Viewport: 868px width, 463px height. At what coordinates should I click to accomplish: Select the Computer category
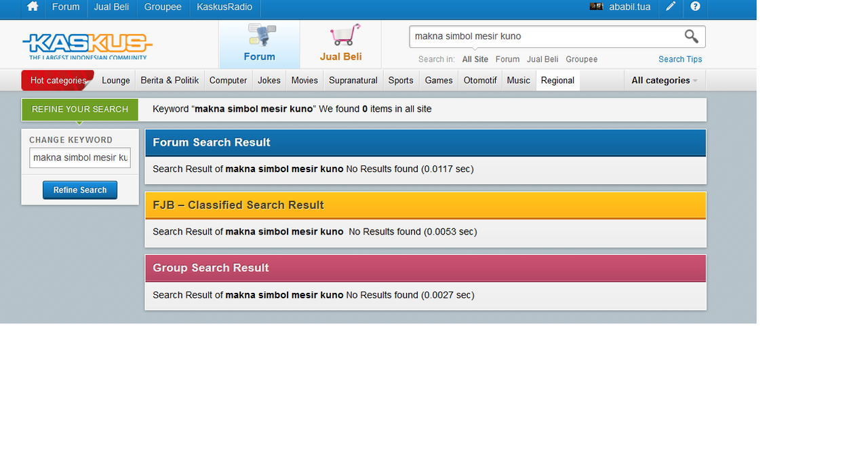click(228, 81)
